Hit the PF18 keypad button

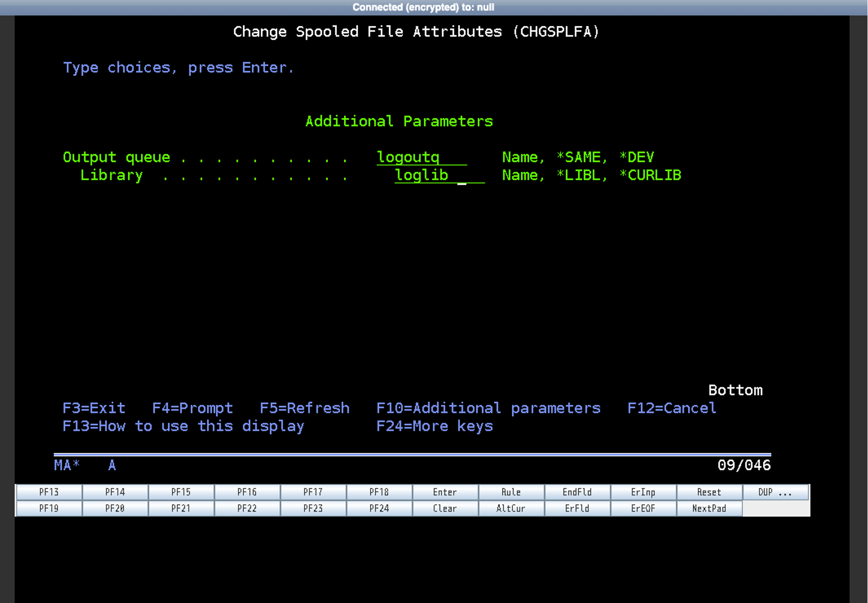click(x=379, y=492)
